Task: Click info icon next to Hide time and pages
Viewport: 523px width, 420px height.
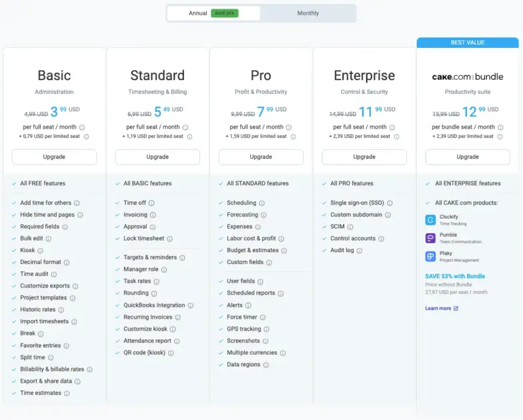Action: (x=80, y=215)
